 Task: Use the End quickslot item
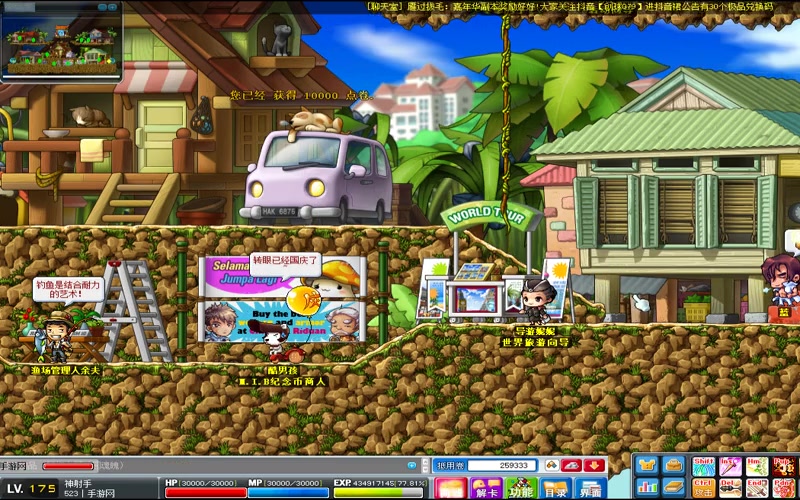coord(757,489)
